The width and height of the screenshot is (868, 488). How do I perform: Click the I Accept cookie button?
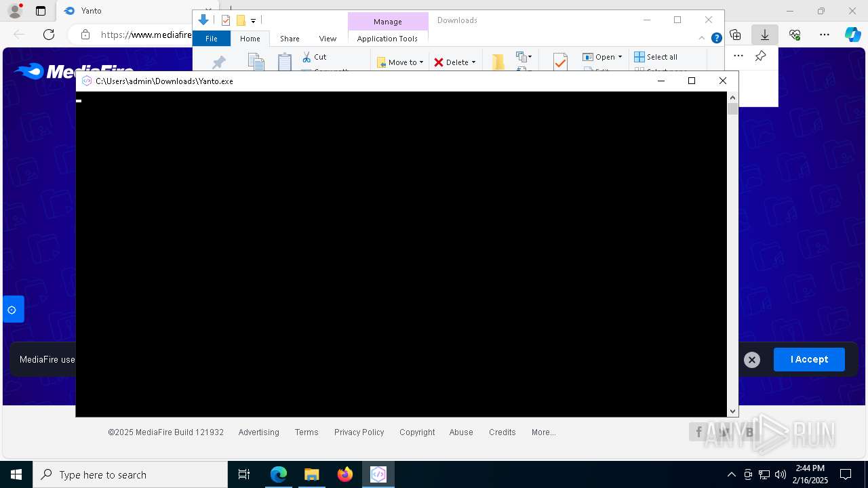pyautogui.click(x=809, y=359)
